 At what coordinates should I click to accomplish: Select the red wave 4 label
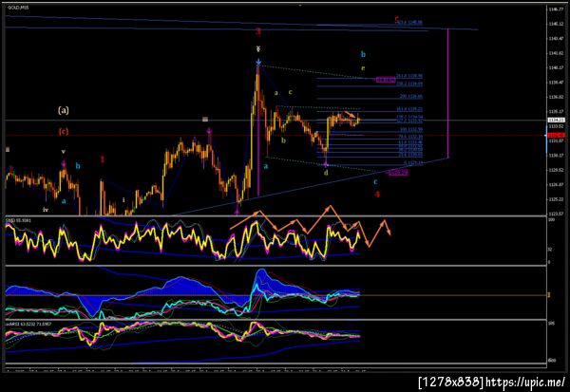377,195
